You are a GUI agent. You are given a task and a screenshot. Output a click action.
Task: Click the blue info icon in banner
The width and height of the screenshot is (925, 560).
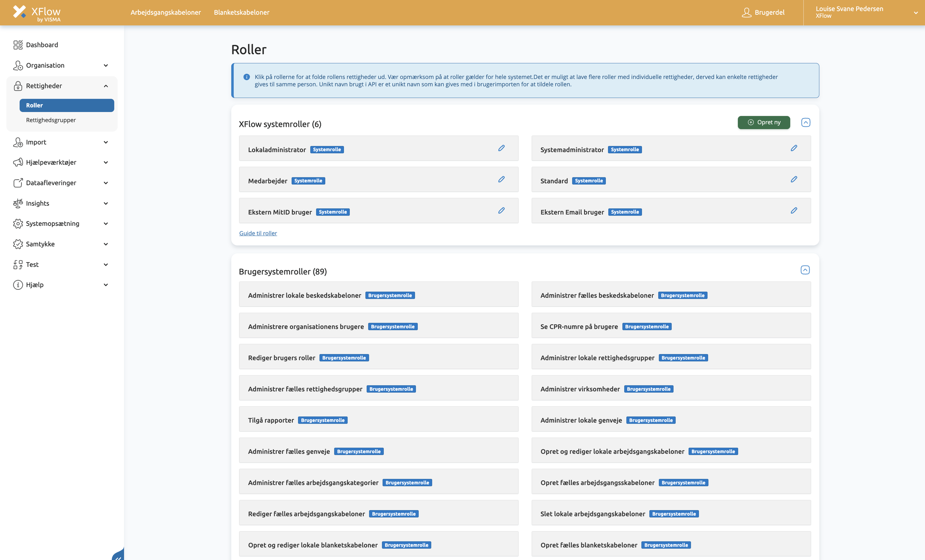tap(247, 77)
